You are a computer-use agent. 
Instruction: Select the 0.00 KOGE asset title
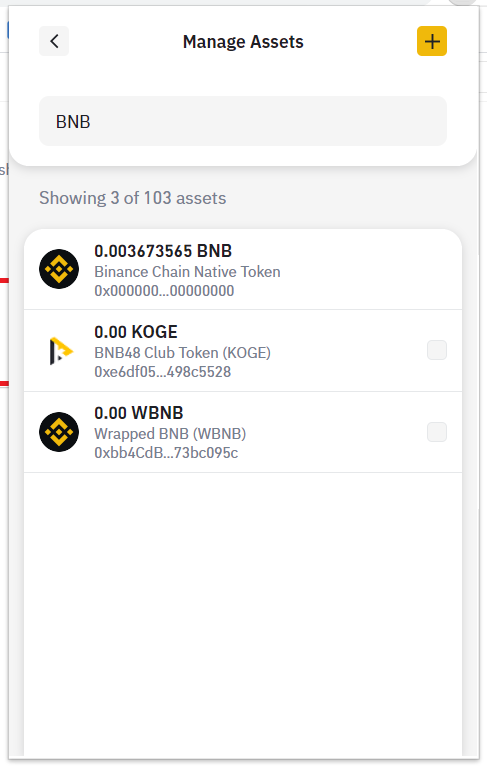pos(136,332)
